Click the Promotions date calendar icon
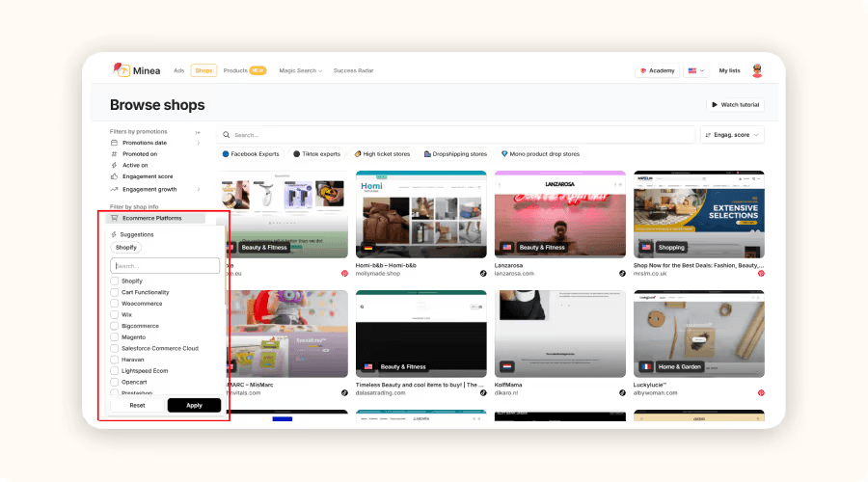Image resolution: width=868 pixels, height=482 pixels. pos(114,143)
